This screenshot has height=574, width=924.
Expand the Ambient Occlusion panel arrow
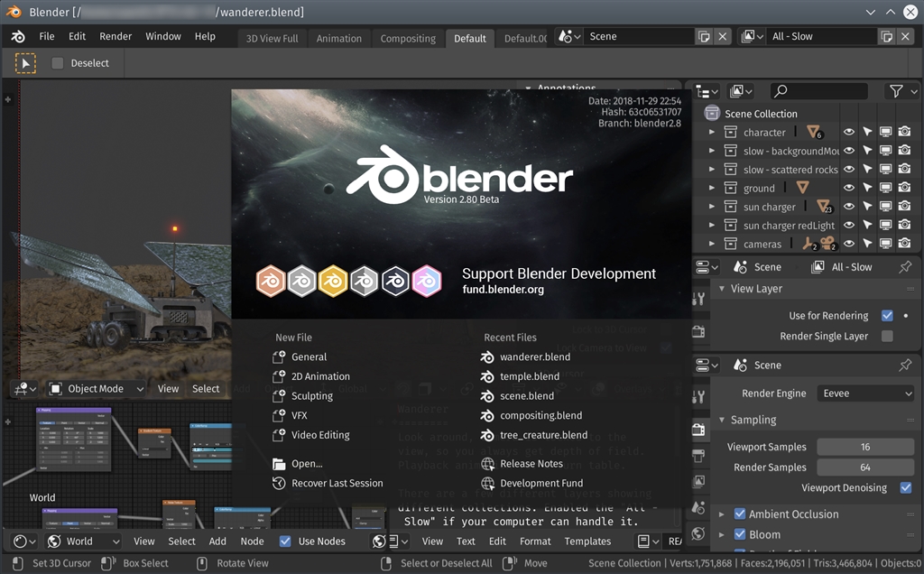[722, 514]
